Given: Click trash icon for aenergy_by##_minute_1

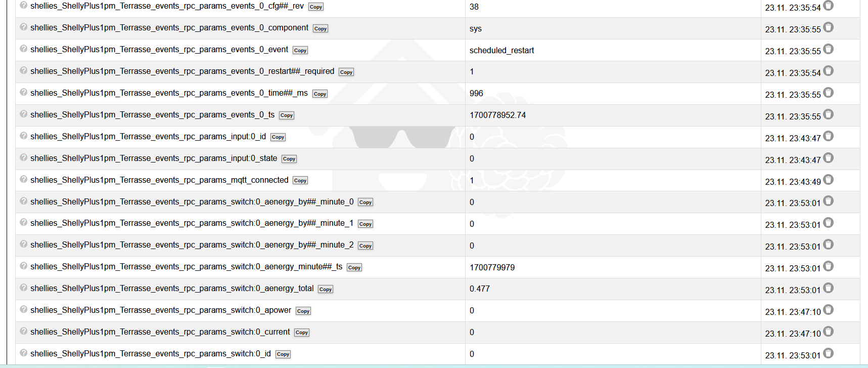Looking at the screenshot, I should point(828,223).
